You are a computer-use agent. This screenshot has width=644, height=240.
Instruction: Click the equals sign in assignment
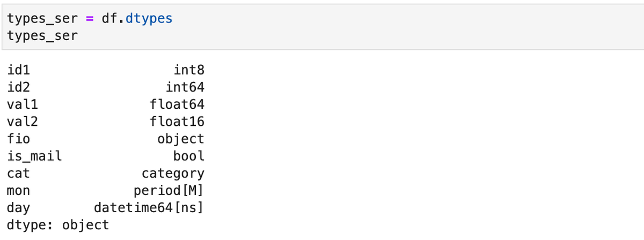point(90,19)
